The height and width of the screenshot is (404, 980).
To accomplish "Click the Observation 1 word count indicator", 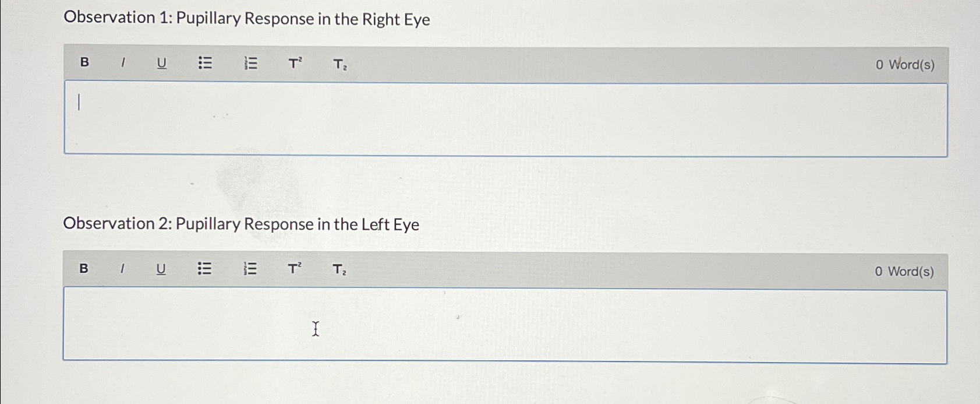I will [x=904, y=65].
